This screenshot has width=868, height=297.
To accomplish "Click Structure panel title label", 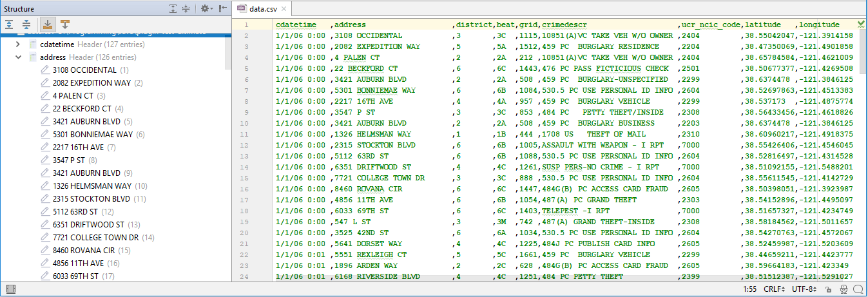I will pos(19,9).
